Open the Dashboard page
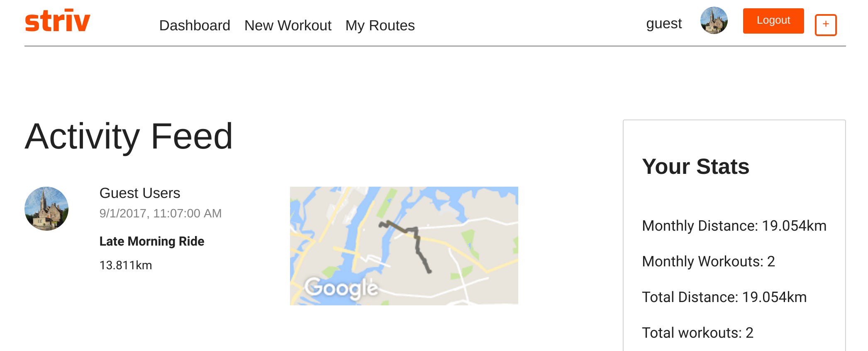Screen dimensions: 868x351 [x=195, y=25]
